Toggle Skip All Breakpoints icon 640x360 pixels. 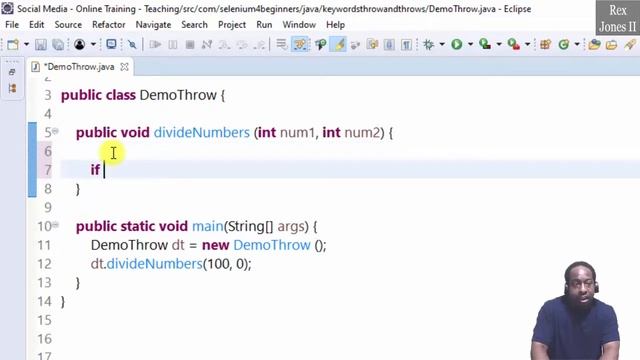click(x=132, y=44)
